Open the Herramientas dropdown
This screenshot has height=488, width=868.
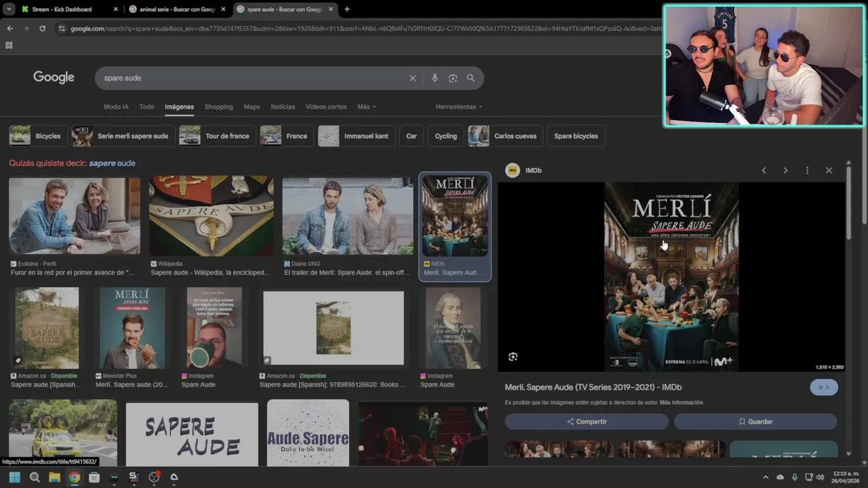click(459, 106)
